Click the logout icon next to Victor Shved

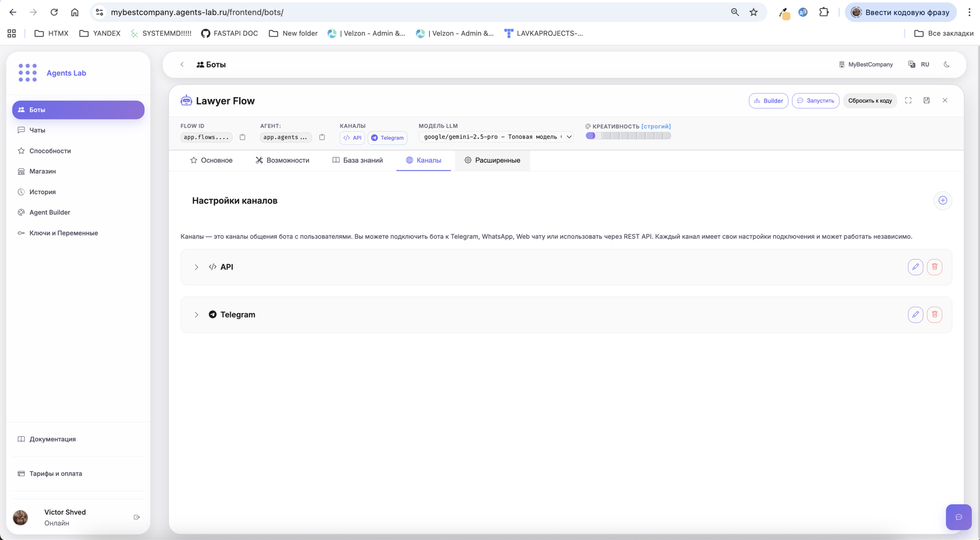click(137, 517)
